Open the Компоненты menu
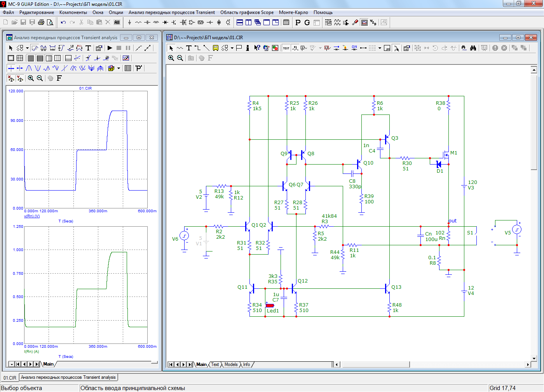 click(73, 12)
